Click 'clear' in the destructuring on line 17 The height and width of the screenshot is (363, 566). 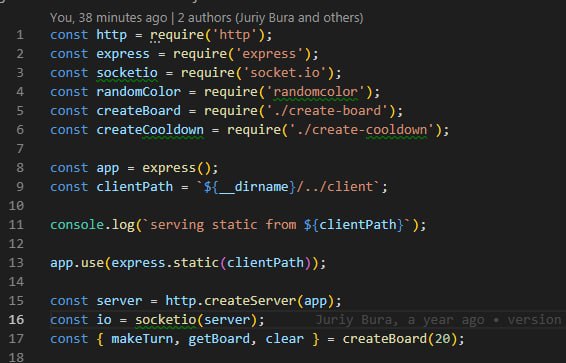[x=284, y=338]
